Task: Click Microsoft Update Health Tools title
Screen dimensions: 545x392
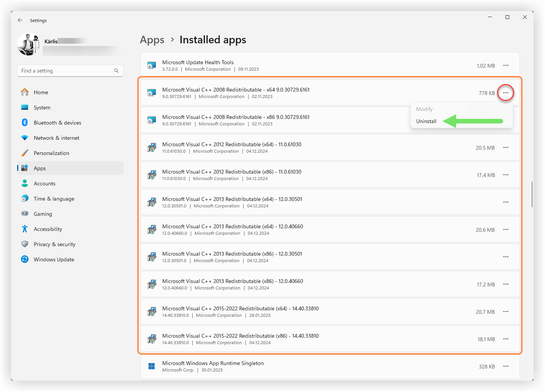Action: pyautogui.click(x=198, y=62)
